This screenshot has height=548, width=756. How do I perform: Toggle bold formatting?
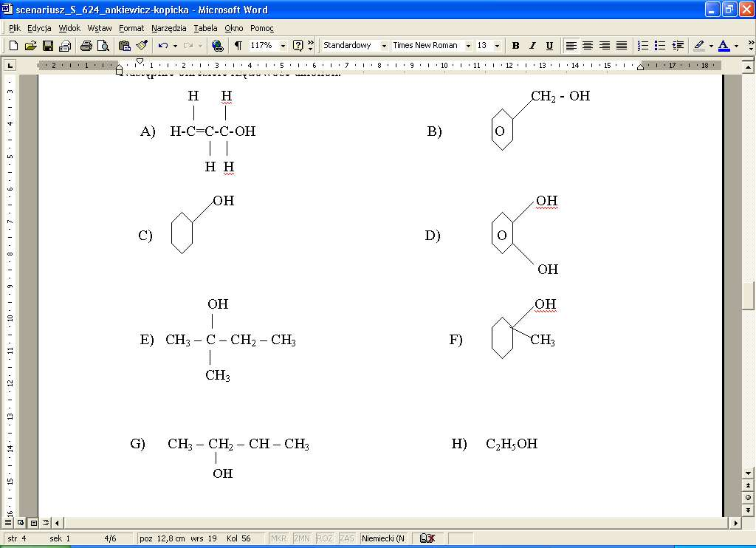coord(515,45)
